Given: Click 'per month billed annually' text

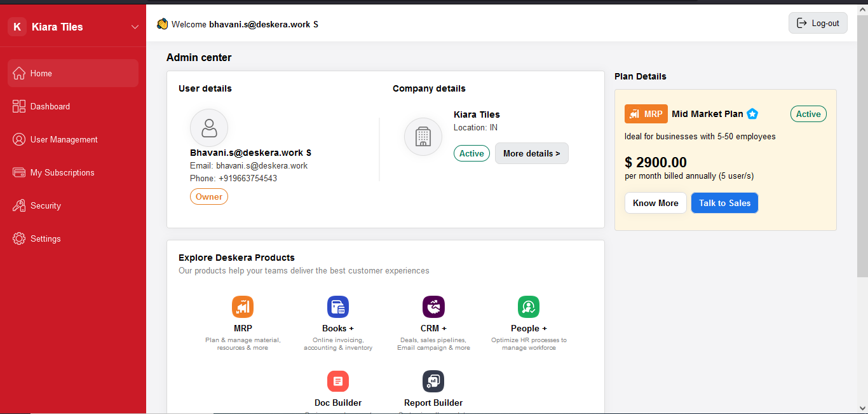Looking at the screenshot, I should (x=670, y=176).
